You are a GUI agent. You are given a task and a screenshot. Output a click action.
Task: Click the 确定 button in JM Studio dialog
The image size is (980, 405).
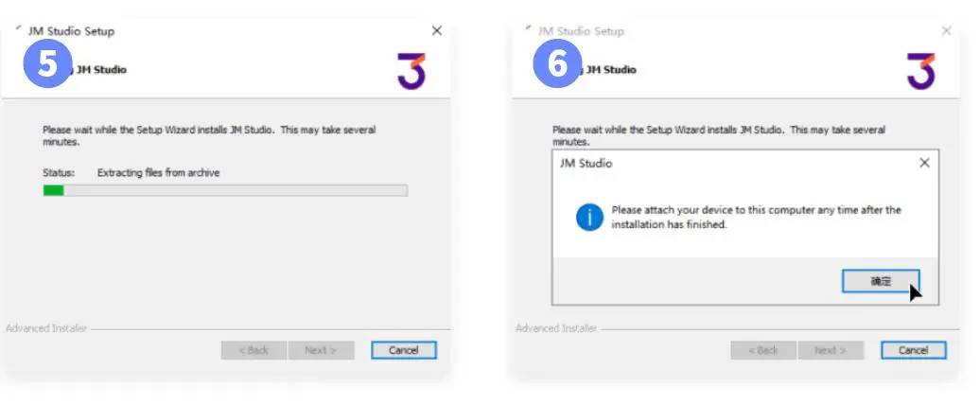882,281
